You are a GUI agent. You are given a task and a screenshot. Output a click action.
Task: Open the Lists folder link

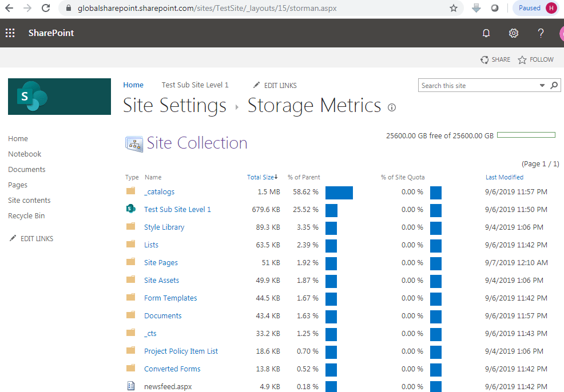[x=151, y=245]
